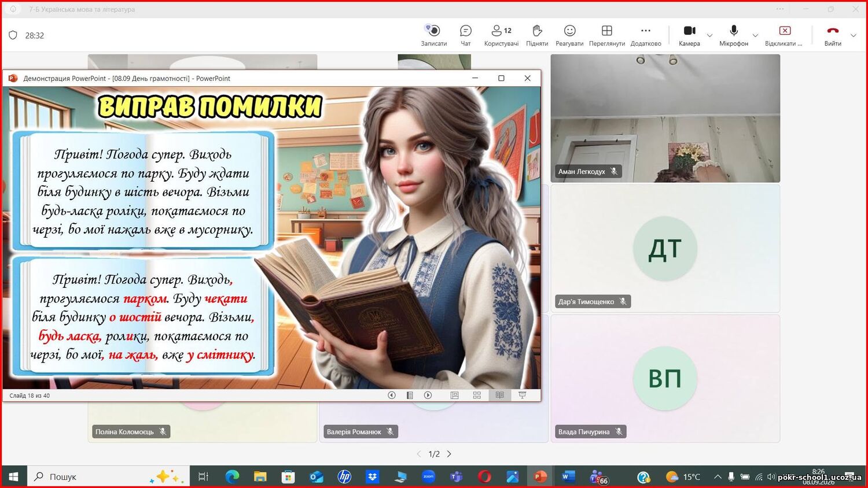Expand the microphone options dropdown arrow
The width and height of the screenshot is (868, 488).
755,36
